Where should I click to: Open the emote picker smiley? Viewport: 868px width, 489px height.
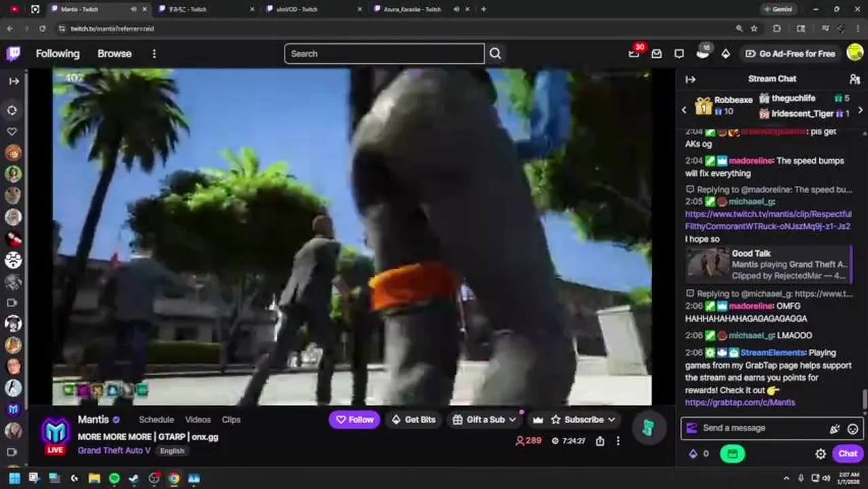[x=853, y=429]
